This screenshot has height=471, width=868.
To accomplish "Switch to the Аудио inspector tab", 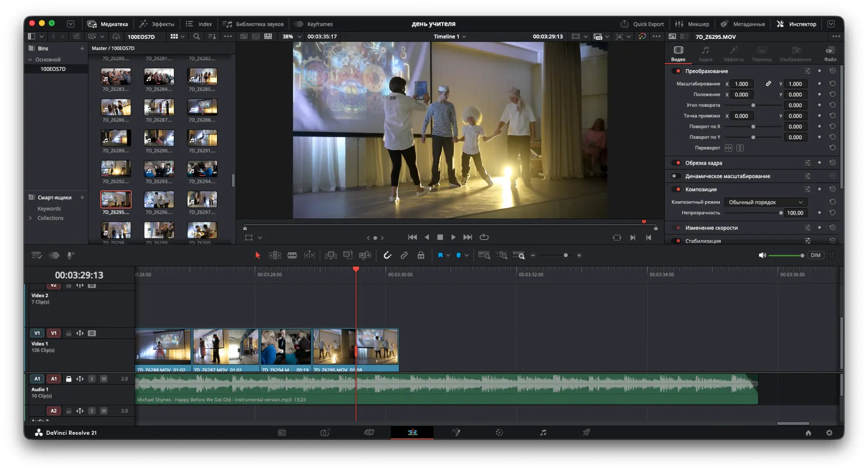I will (705, 53).
